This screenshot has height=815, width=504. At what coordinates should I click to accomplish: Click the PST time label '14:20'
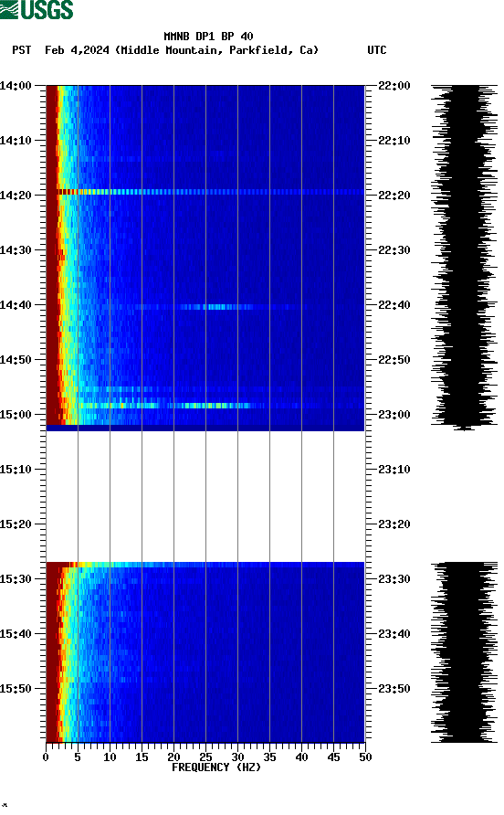click(16, 196)
